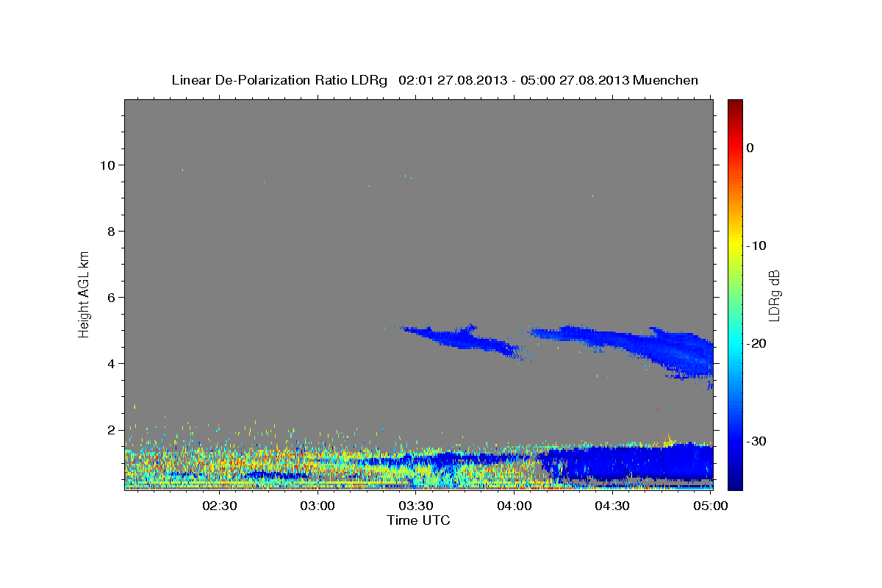
Task: Click the "Muenchen" location label in the title
Action: coord(666,80)
